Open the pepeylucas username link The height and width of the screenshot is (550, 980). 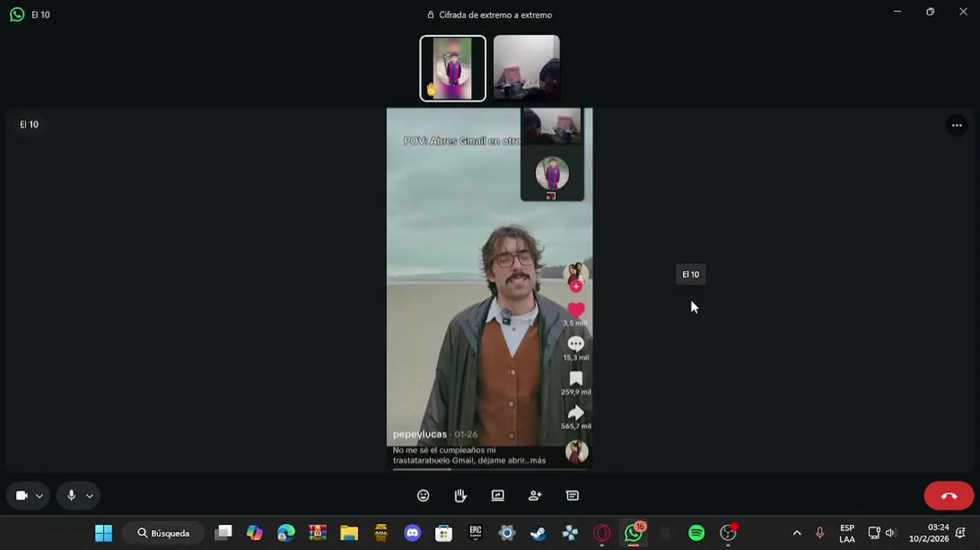[420, 434]
